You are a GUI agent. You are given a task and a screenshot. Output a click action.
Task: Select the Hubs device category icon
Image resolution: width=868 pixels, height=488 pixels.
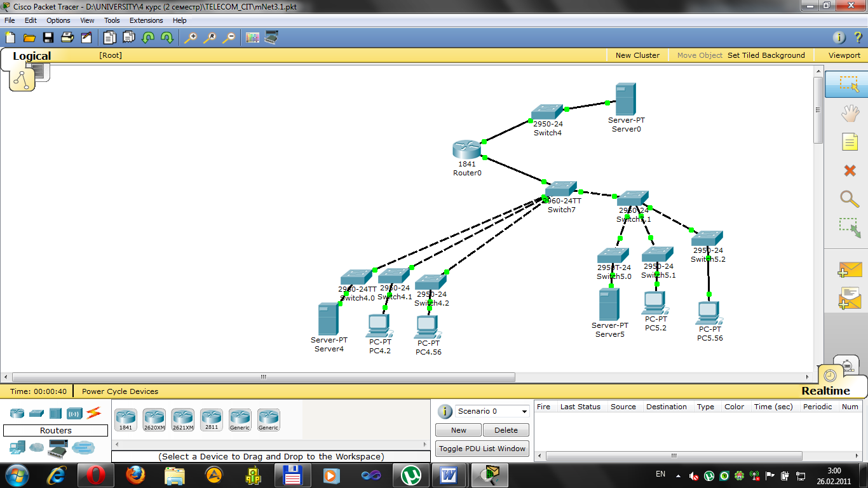pyautogui.click(x=55, y=413)
